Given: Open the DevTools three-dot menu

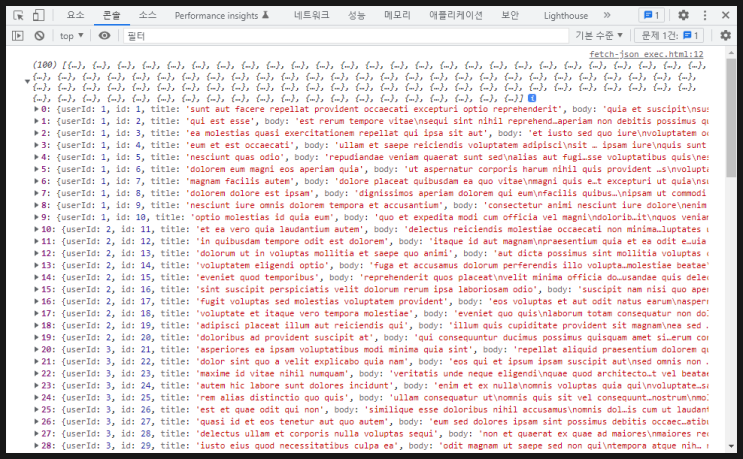Looking at the screenshot, I should 705,15.
